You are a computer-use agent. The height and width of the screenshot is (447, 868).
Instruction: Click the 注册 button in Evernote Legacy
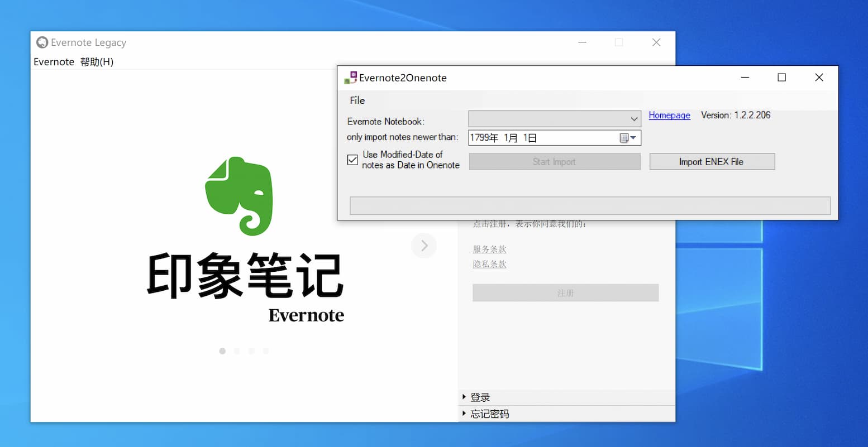click(565, 293)
